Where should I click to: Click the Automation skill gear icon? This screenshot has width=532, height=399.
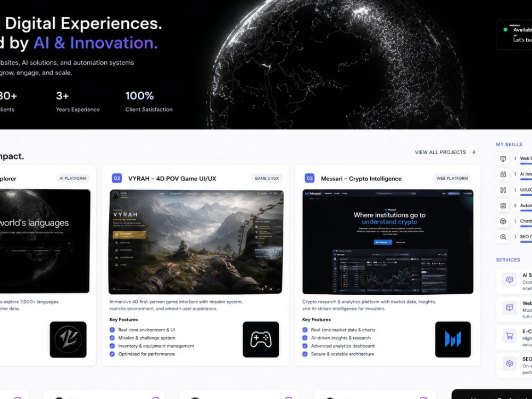503,205
